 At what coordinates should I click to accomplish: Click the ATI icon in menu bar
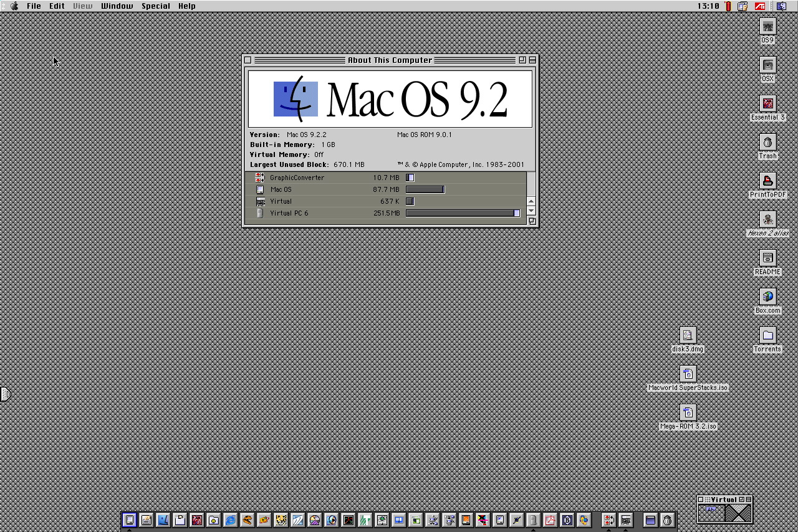760,6
